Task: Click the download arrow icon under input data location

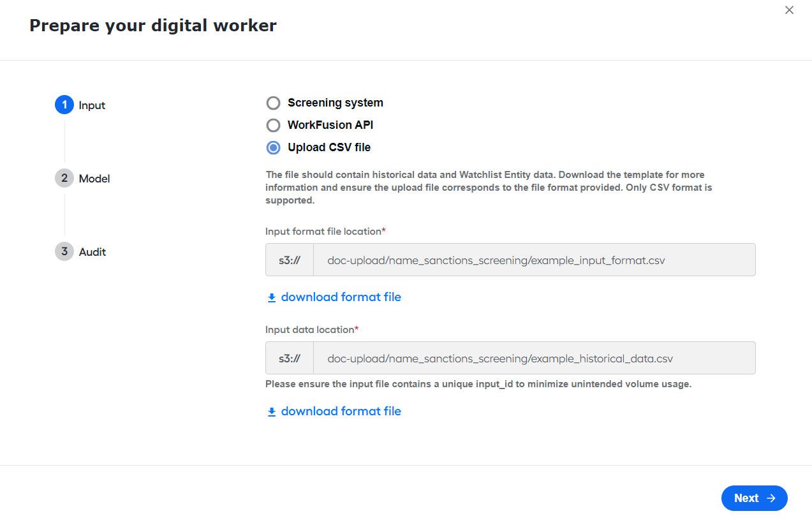Action: tap(272, 412)
